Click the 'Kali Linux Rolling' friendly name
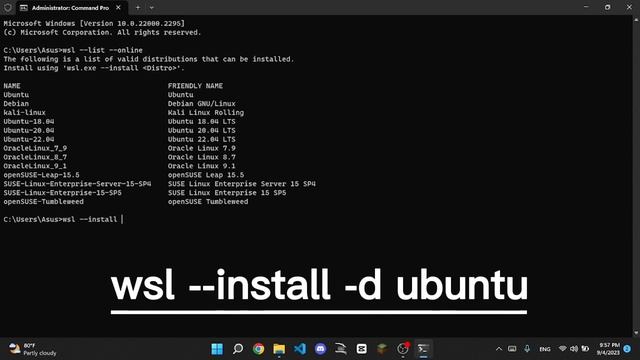The width and height of the screenshot is (640, 360). click(206, 113)
